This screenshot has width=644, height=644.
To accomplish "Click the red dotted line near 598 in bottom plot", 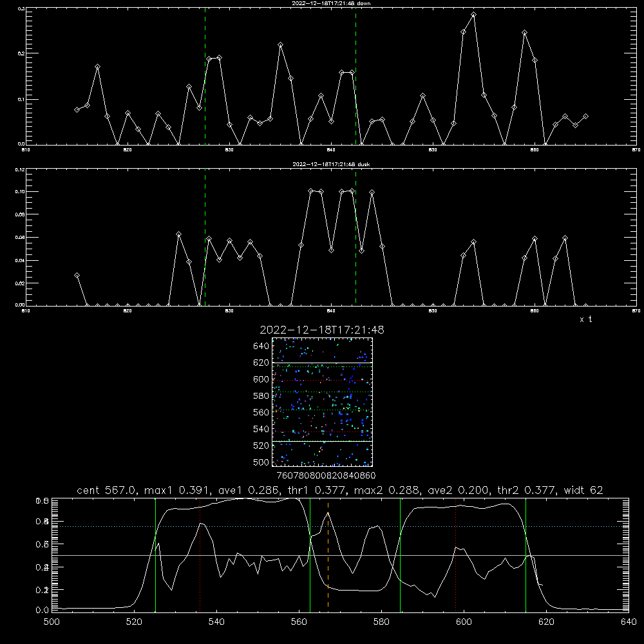I will tap(456, 554).
